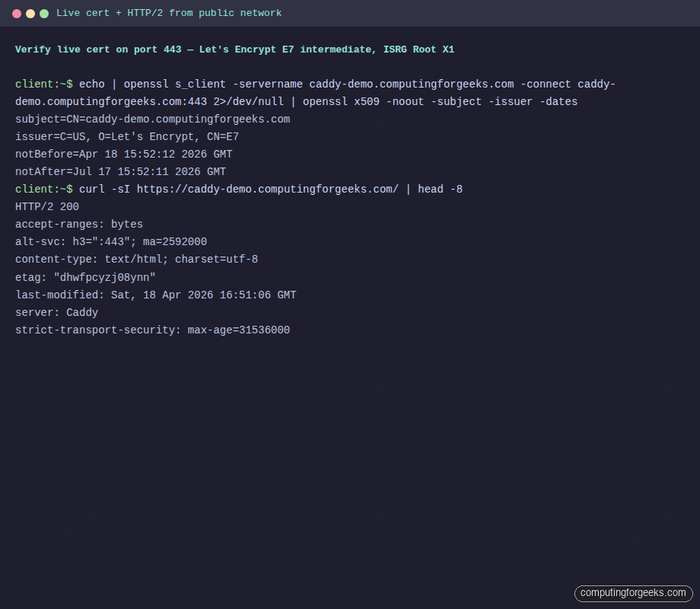
Task: Click the computingforgeeks.com badge at bottom right
Action: pyautogui.click(x=633, y=593)
